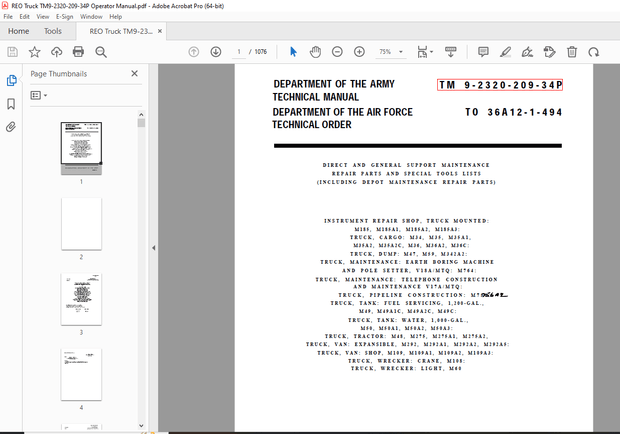Open the Edit menu
620x434 pixels.
(25, 17)
